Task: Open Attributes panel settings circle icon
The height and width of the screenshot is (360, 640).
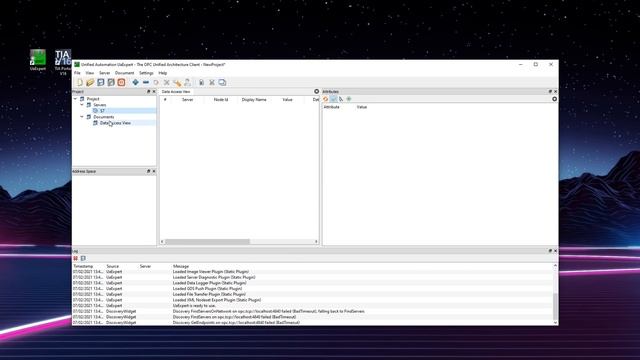Action: 554,99
